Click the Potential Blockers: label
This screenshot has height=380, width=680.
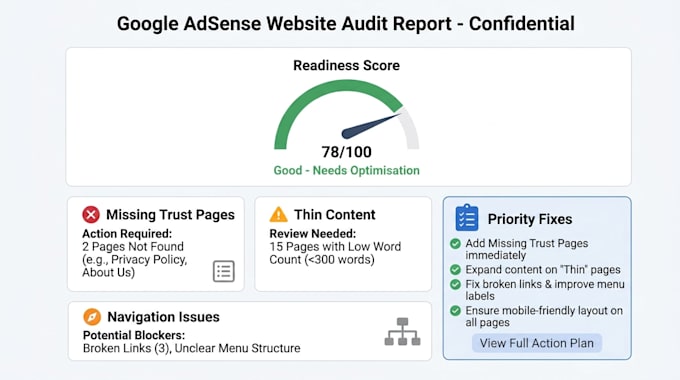(134, 335)
